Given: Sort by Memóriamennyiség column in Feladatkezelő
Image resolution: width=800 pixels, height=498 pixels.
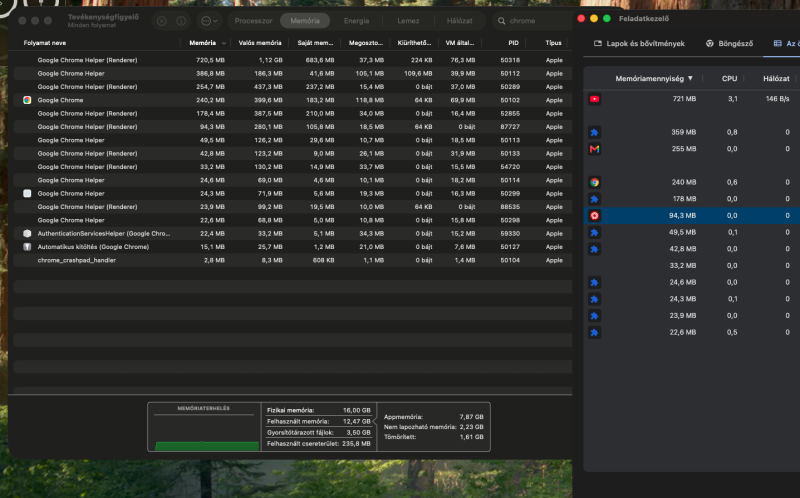Looking at the screenshot, I should tap(649, 79).
